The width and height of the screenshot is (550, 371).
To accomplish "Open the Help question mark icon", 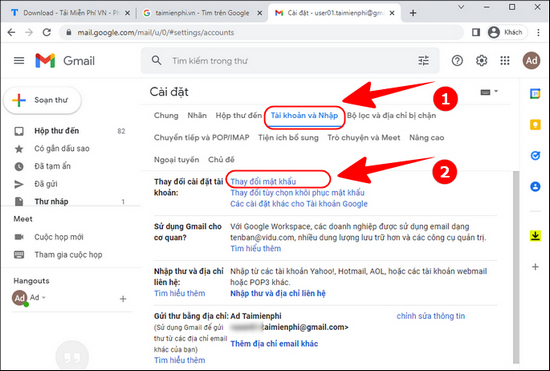I will (457, 61).
